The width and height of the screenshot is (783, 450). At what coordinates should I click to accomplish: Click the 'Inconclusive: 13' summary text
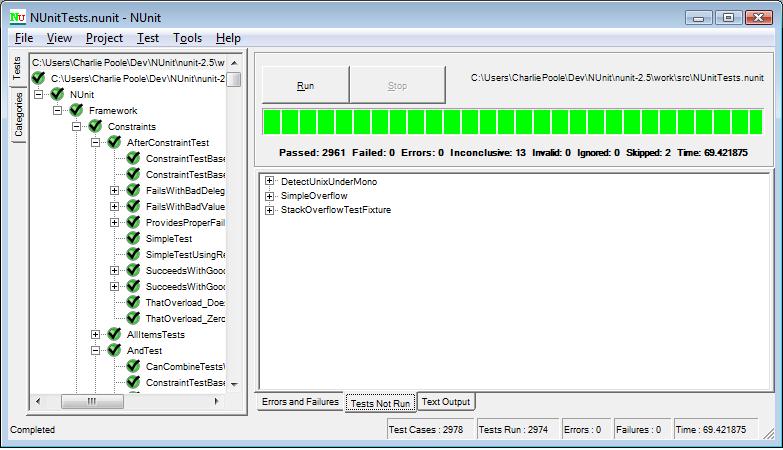[488, 152]
